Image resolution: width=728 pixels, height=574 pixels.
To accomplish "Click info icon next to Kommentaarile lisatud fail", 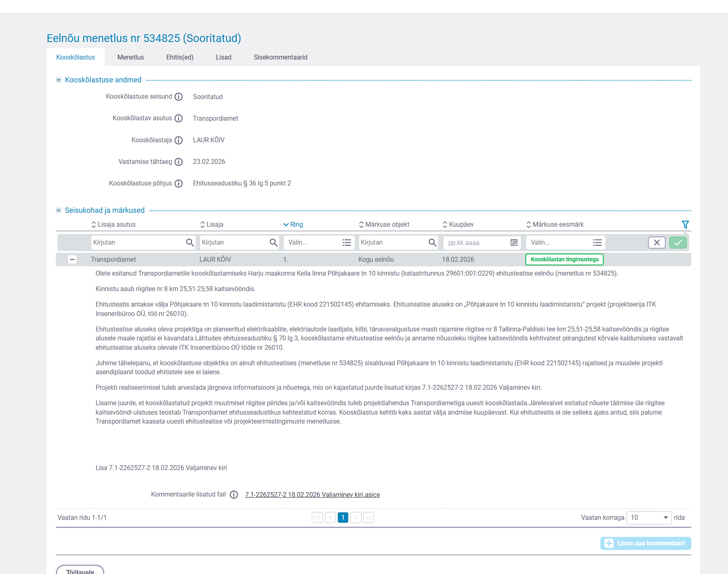I will point(234,495).
